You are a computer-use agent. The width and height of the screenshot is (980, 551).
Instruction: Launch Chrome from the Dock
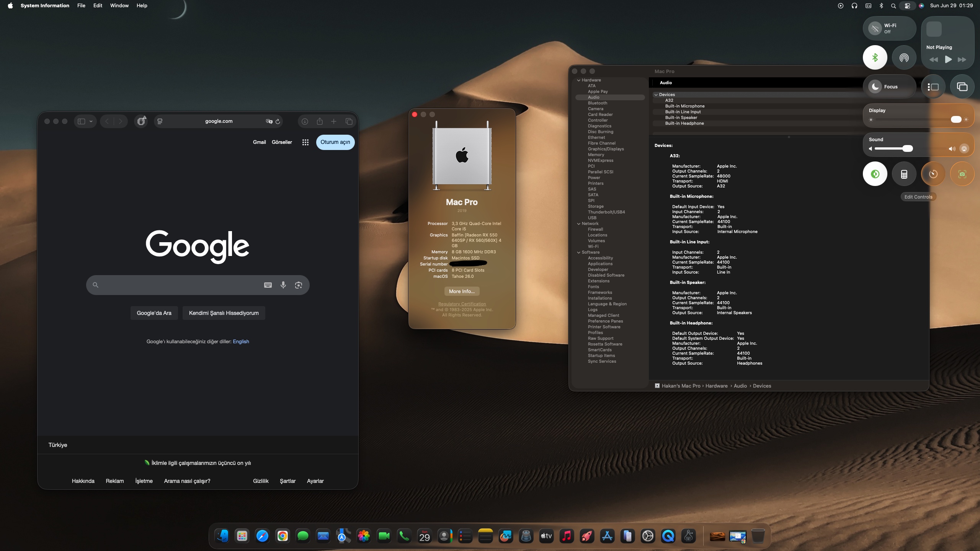click(x=283, y=536)
